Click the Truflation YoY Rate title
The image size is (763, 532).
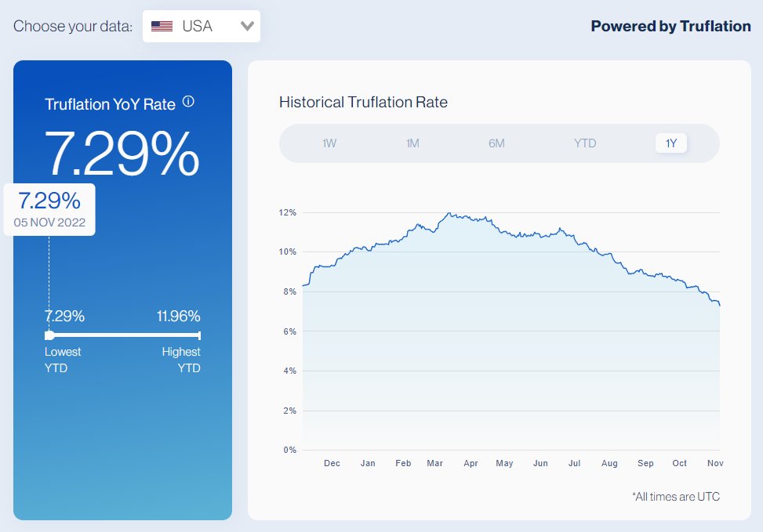(110, 104)
